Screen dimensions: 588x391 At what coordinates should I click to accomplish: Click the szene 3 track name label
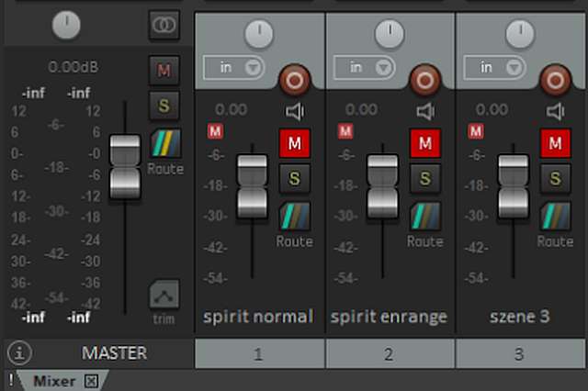pyautogui.click(x=520, y=317)
